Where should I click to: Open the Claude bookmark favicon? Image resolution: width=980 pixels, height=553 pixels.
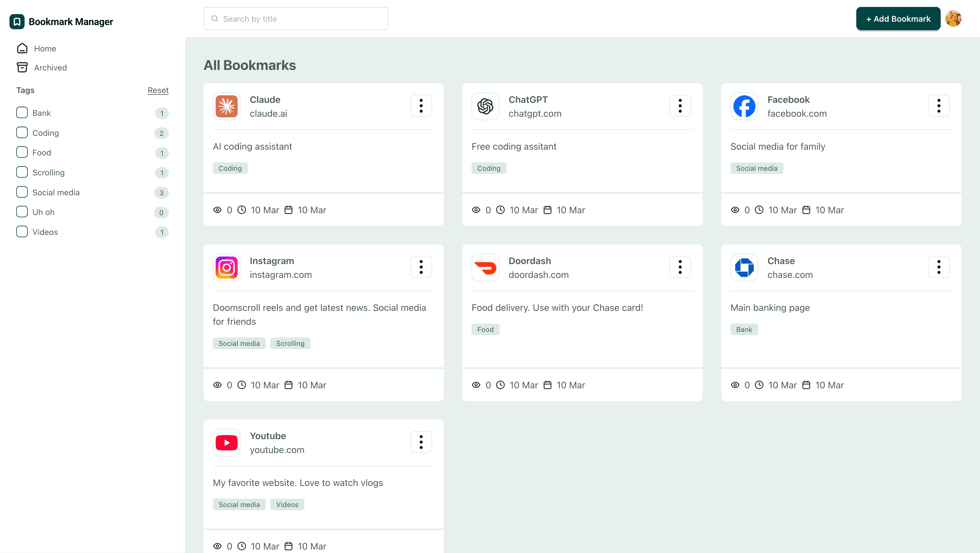coord(226,106)
